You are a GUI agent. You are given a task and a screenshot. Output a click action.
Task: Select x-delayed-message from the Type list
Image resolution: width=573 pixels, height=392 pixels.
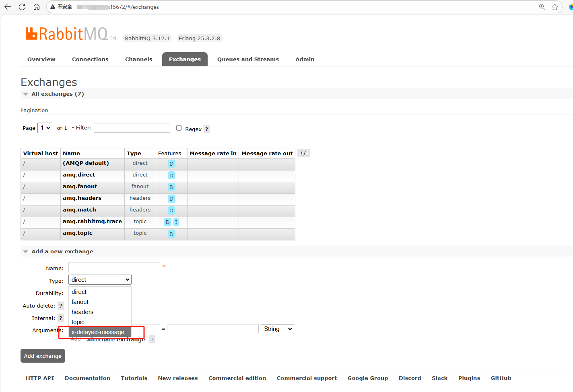[98, 332]
